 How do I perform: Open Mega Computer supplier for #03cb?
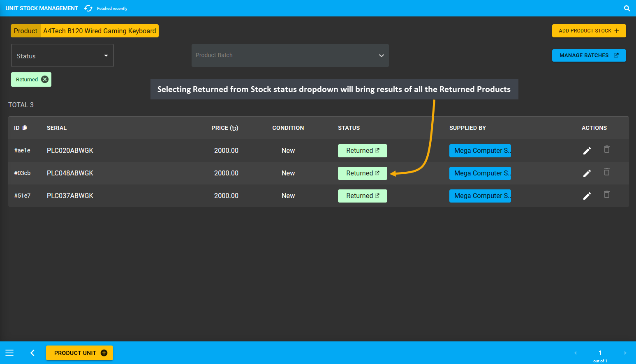pos(480,173)
